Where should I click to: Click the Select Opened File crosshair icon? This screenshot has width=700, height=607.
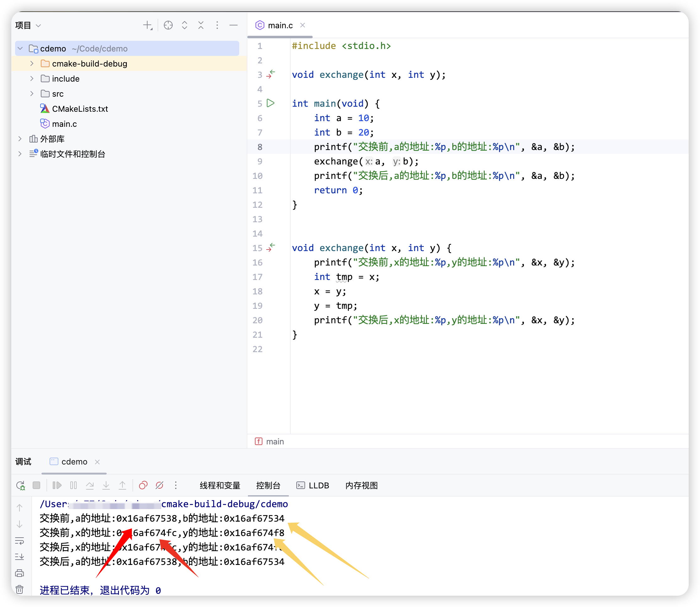(x=168, y=25)
